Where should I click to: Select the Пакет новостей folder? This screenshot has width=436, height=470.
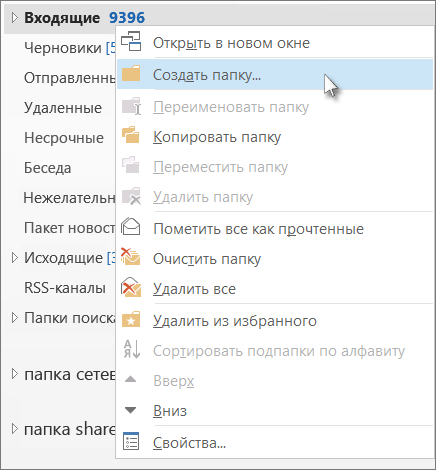70,228
